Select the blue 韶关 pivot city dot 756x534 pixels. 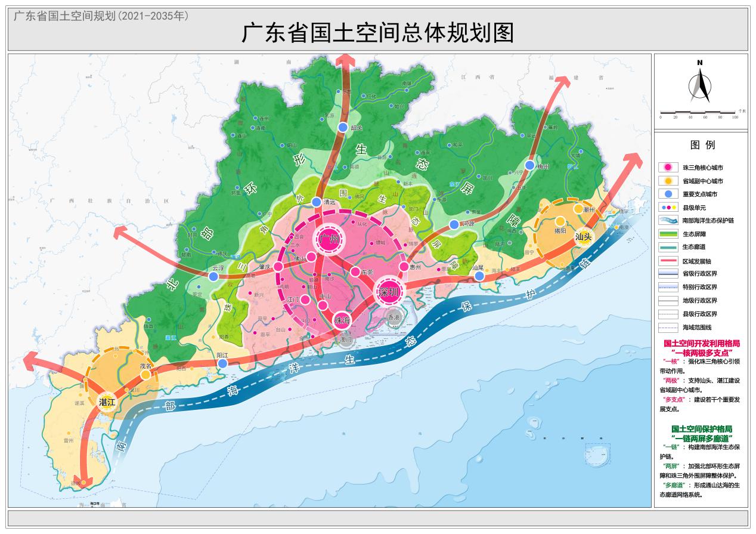(x=343, y=127)
